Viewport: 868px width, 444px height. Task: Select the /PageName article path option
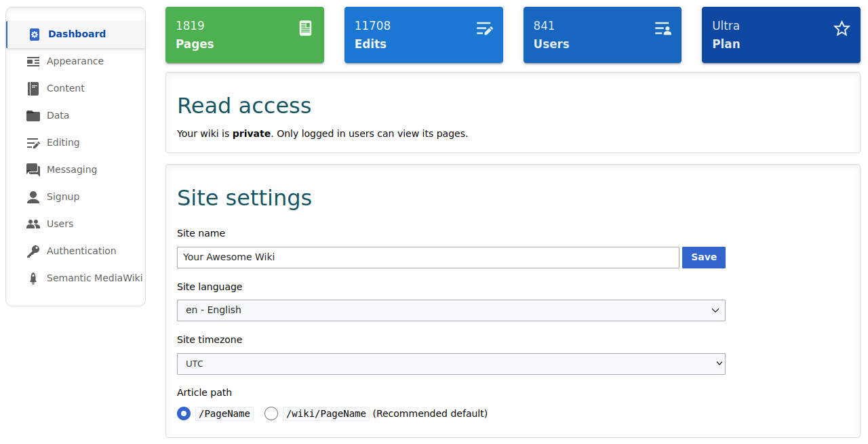pyautogui.click(x=183, y=413)
